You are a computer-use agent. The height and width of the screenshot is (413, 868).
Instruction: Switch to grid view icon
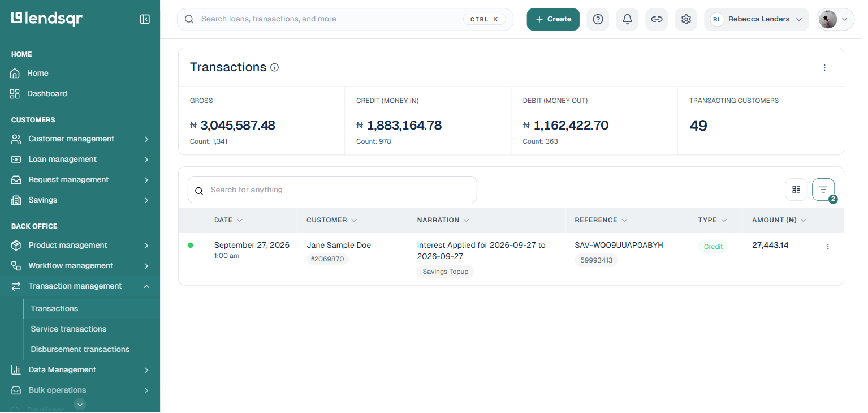point(796,190)
